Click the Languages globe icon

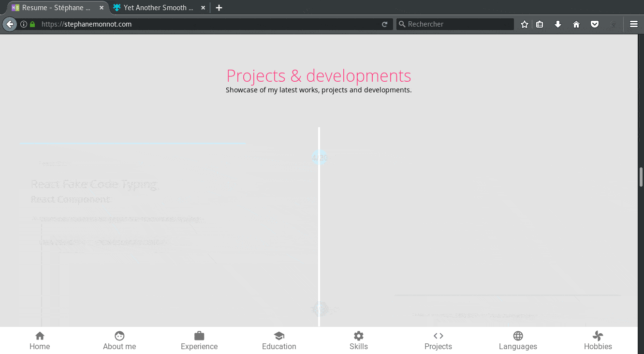tap(518, 336)
